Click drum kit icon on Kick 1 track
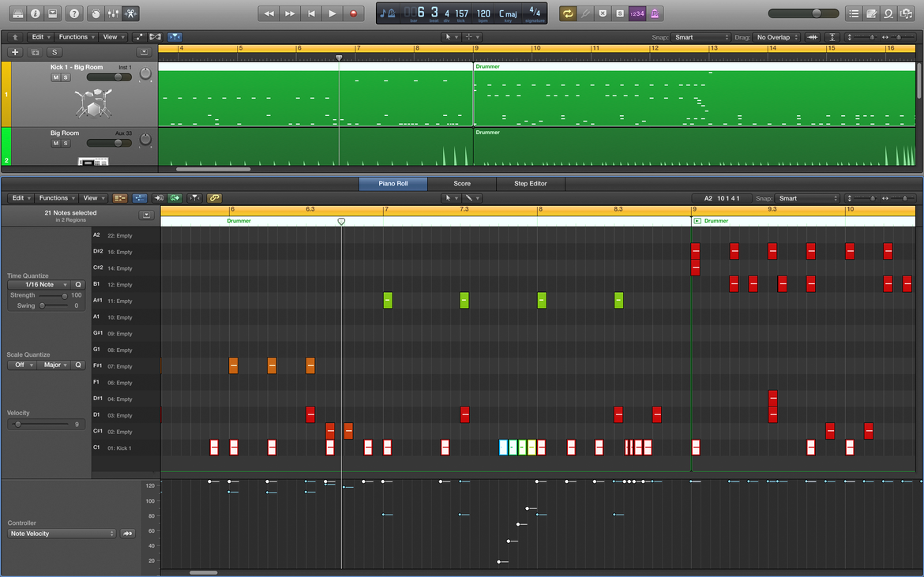Screen dimensions: 924x577 coord(94,103)
